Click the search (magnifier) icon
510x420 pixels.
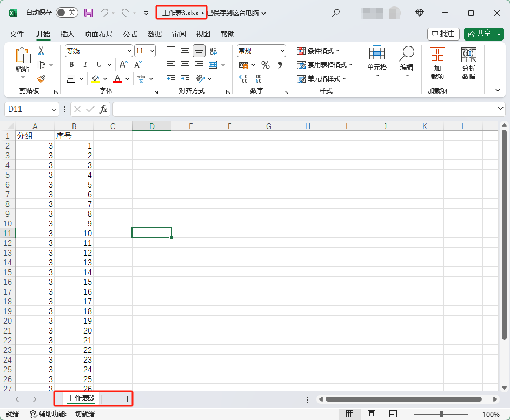[336, 12]
